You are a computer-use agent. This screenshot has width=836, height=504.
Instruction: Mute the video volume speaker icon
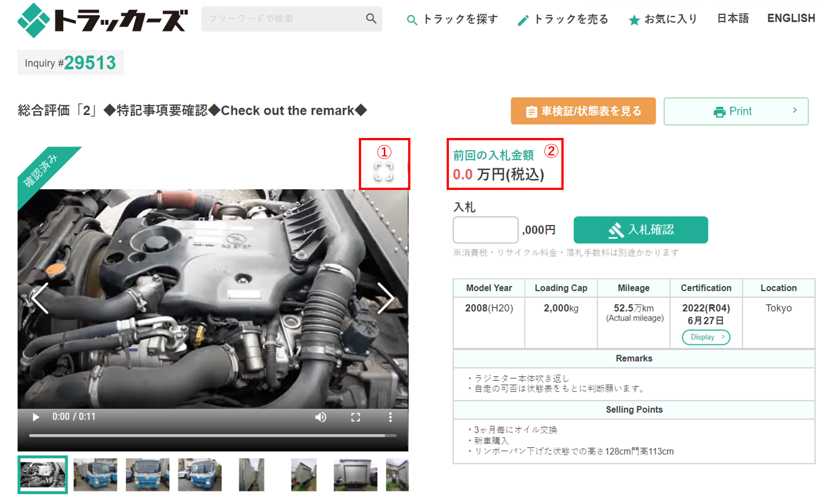tap(320, 417)
